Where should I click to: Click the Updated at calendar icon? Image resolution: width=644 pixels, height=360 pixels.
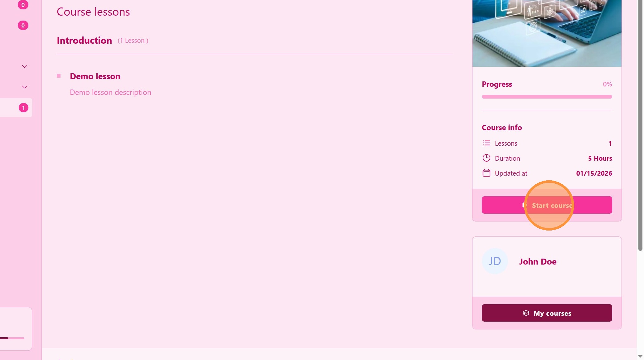pyautogui.click(x=486, y=173)
